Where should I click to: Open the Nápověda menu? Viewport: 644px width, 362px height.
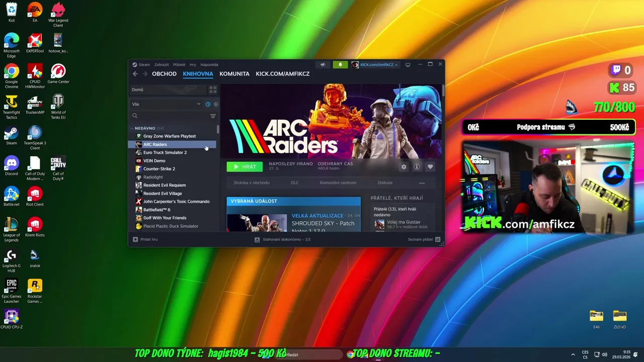(x=209, y=64)
